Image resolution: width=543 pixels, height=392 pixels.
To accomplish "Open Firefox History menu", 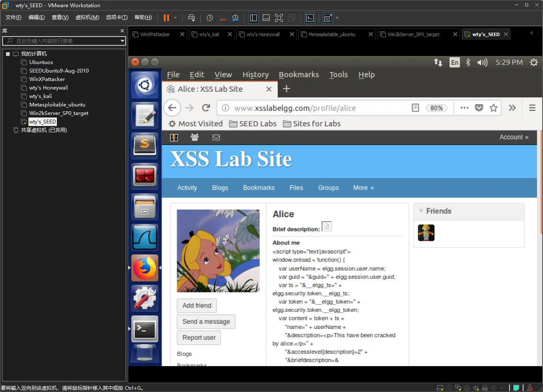I will [256, 75].
